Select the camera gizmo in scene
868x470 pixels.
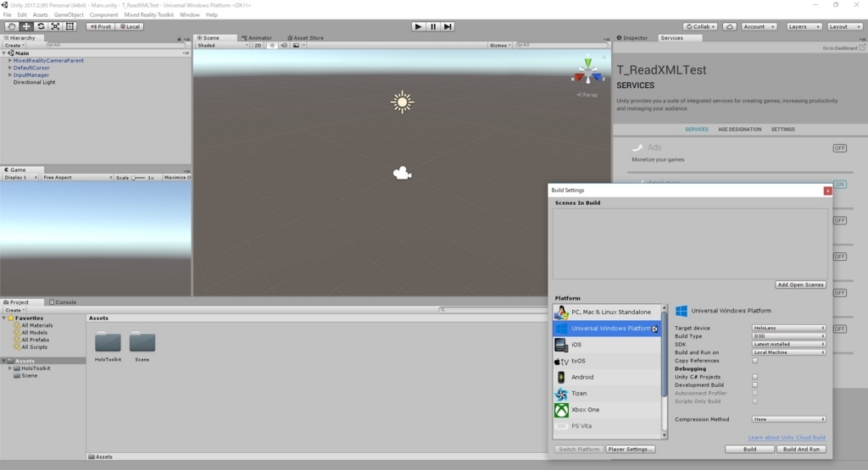pyautogui.click(x=402, y=174)
